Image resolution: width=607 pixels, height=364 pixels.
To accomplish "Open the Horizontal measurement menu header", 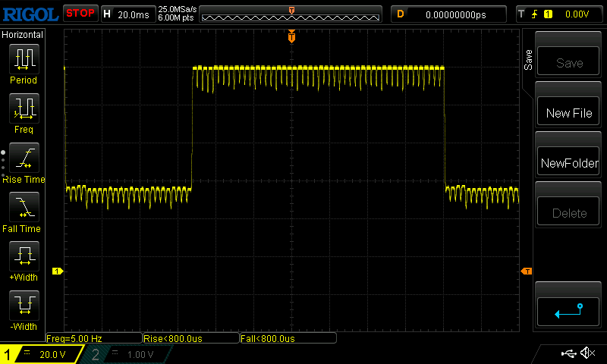I will (x=23, y=35).
